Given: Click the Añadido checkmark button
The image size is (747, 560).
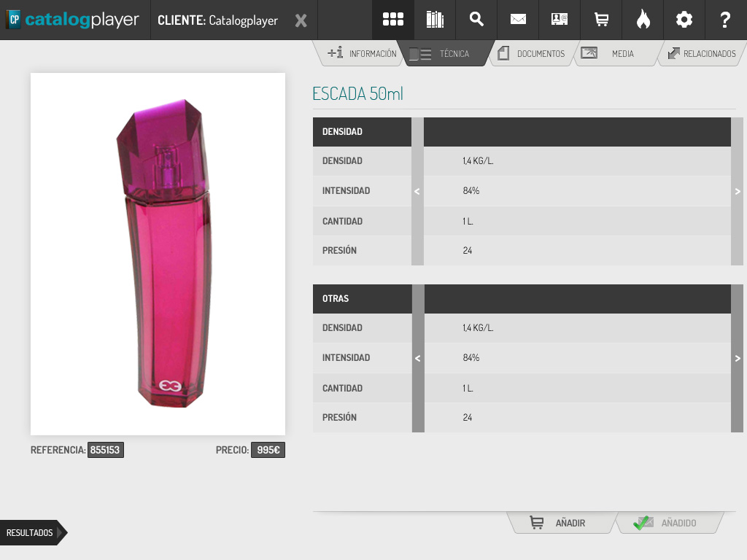Looking at the screenshot, I should [670, 523].
